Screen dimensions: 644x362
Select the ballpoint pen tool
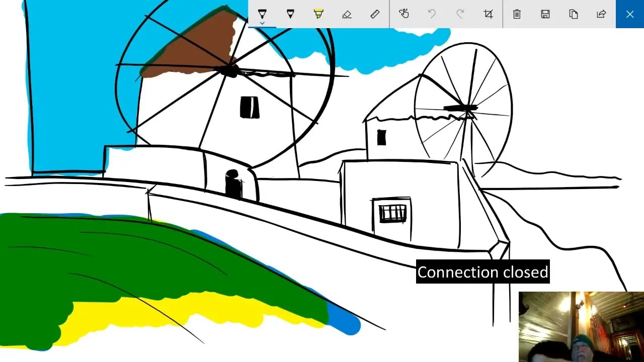262,14
